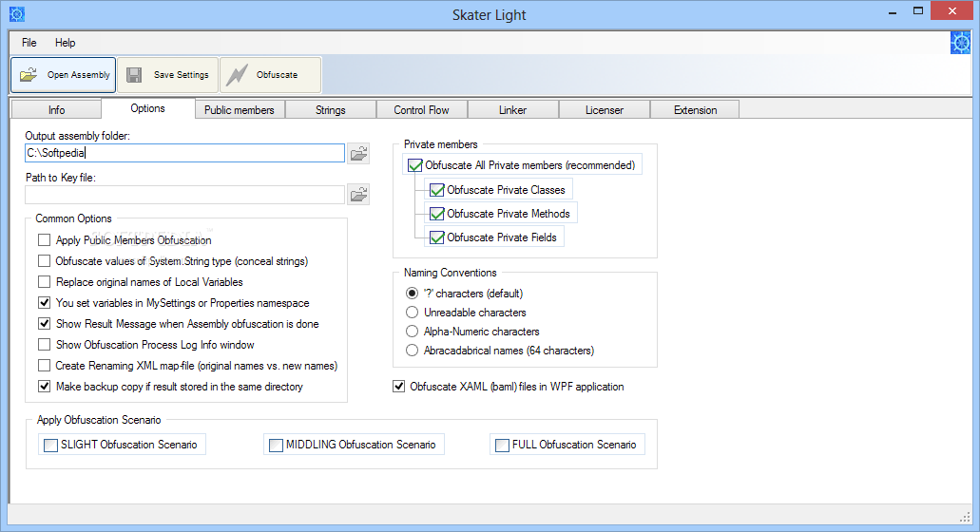Toggle Make backup copy option
The image size is (980, 532).
coord(45,387)
